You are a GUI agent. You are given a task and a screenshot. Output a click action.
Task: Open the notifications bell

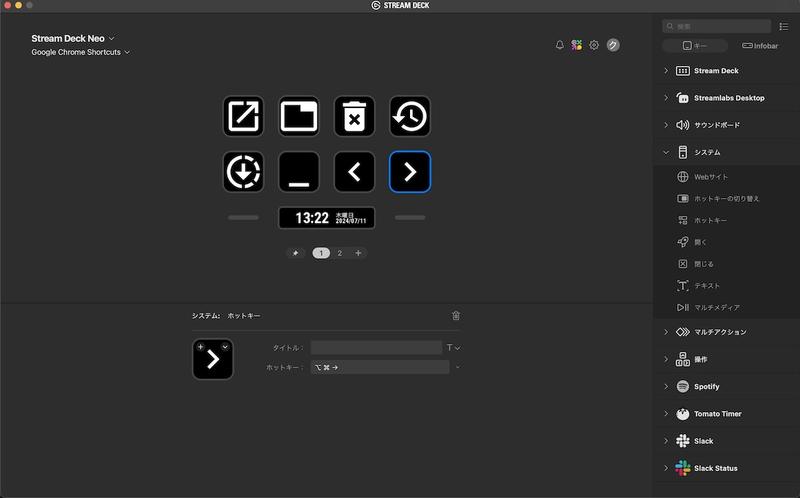(x=560, y=45)
